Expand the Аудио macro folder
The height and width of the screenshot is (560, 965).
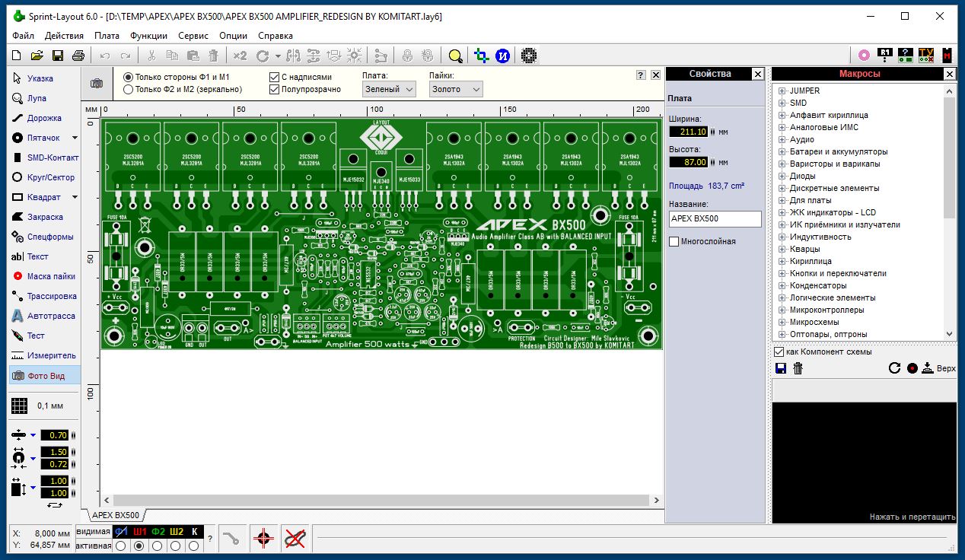click(782, 139)
